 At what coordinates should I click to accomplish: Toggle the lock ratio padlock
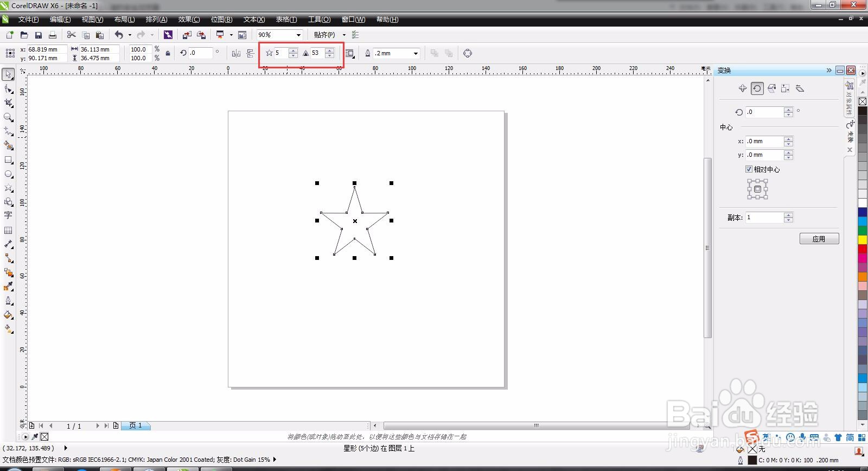click(x=168, y=53)
